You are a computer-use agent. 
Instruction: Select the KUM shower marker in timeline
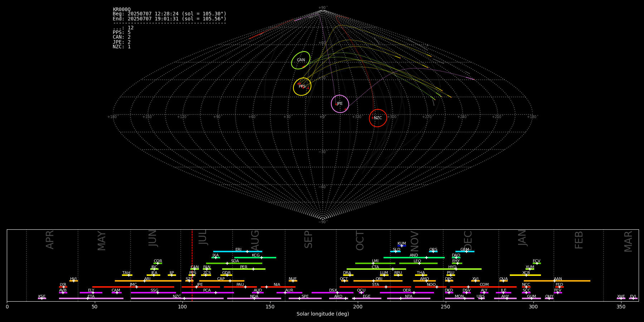coord(402,246)
